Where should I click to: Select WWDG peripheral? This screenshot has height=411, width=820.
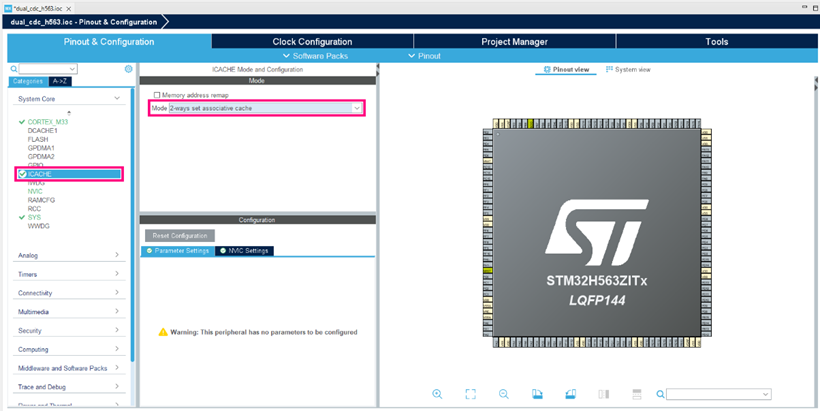tap(39, 226)
